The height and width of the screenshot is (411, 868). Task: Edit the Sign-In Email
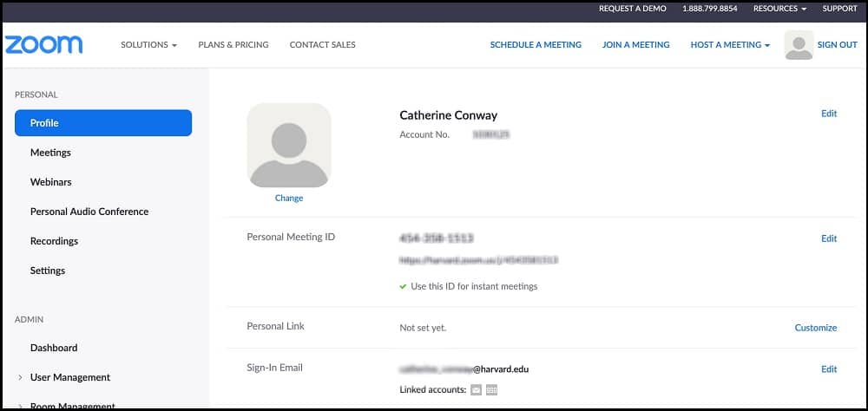829,369
